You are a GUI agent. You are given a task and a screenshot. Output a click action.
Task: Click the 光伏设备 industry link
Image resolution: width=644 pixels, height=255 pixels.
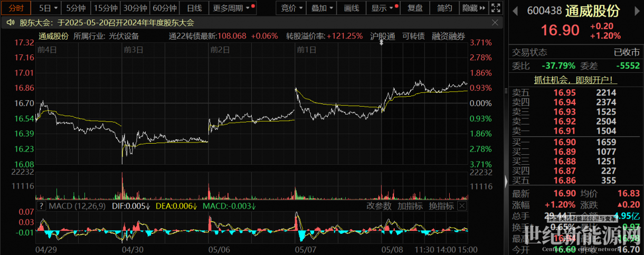(124, 36)
